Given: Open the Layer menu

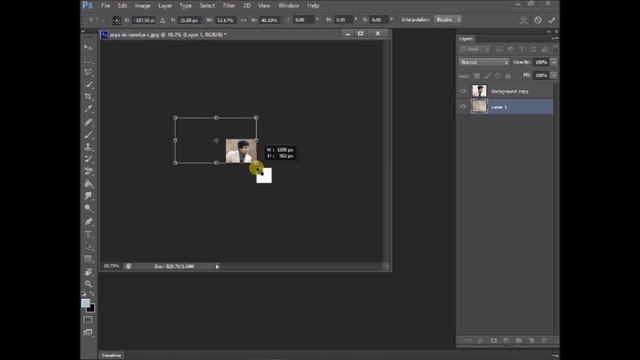Looking at the screenshot, I should [x=165, y=6].
